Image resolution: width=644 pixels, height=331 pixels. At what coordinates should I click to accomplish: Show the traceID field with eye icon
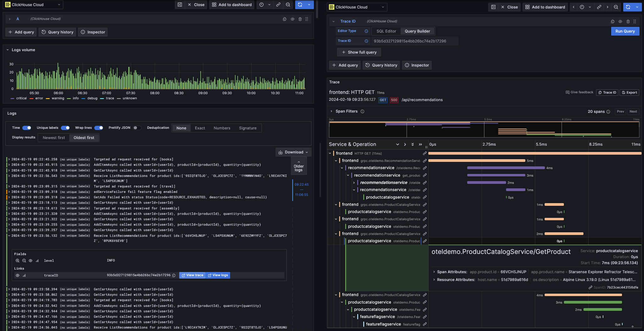point(18,275)
